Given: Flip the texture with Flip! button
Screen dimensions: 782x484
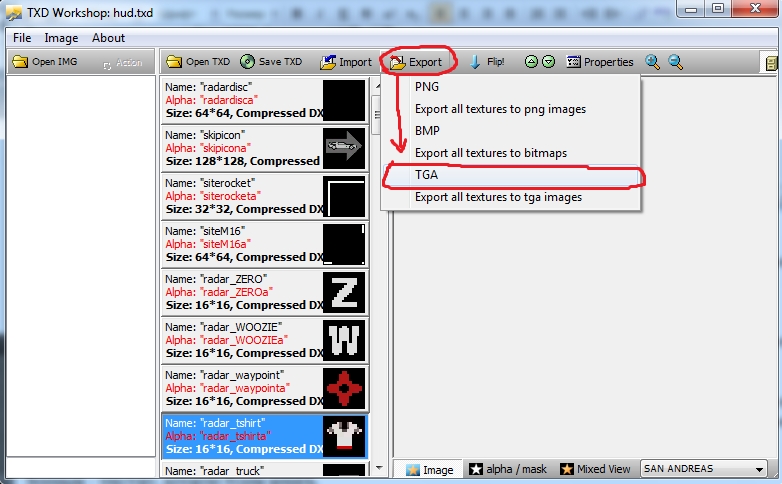Looking at the screenshot, I should [x=486, y=62].
